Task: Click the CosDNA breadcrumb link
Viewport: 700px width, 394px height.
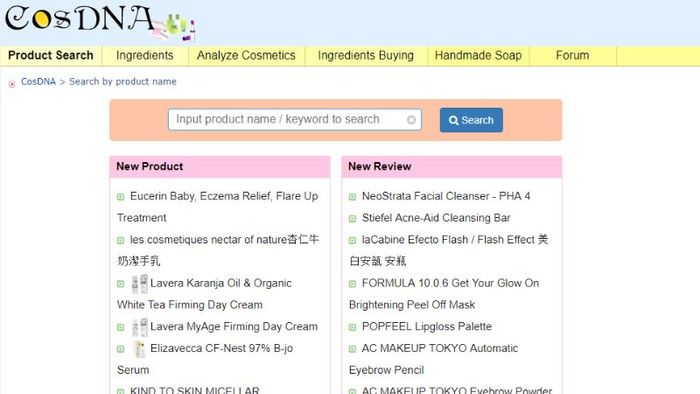Action: 38,82
